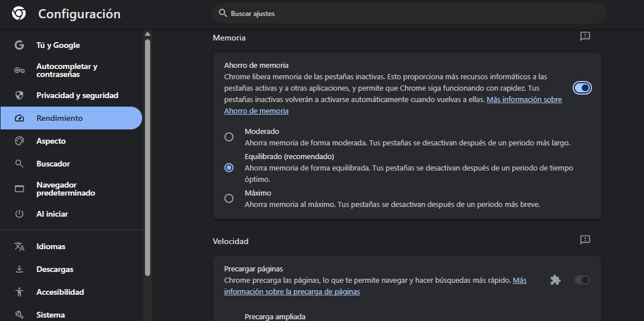Click the Precargar páginas title text

click(253, 269)
